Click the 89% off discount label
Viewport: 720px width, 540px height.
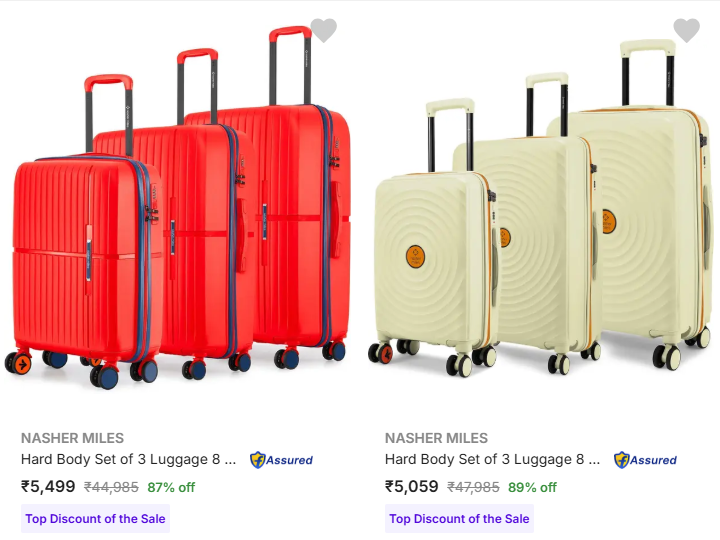click(532, 487)
